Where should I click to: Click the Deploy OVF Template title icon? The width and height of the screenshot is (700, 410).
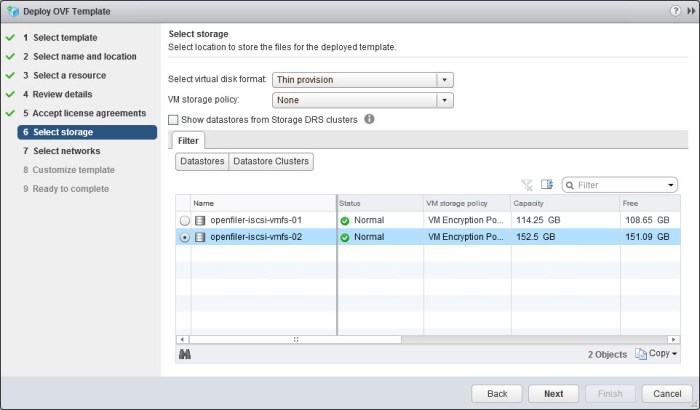14,11
